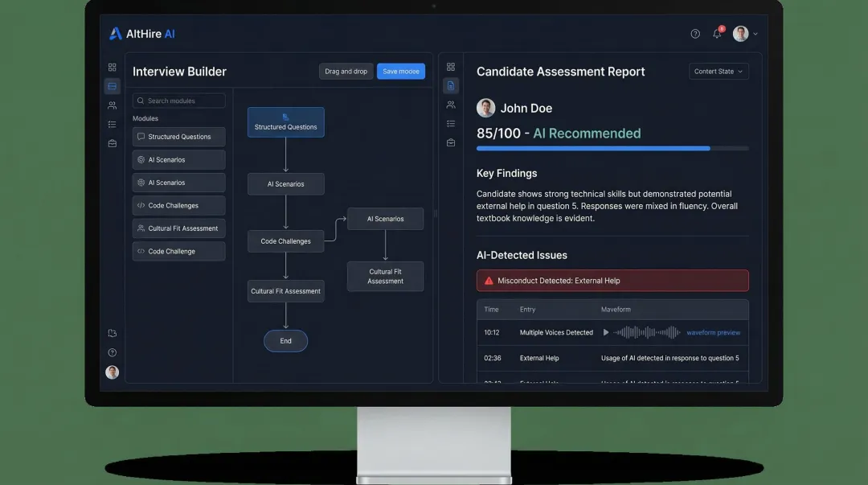Click the checklist icon in the left sidebar
Image resolution: width=868 pixels, height=485 pixels.
tap(112, 124)
